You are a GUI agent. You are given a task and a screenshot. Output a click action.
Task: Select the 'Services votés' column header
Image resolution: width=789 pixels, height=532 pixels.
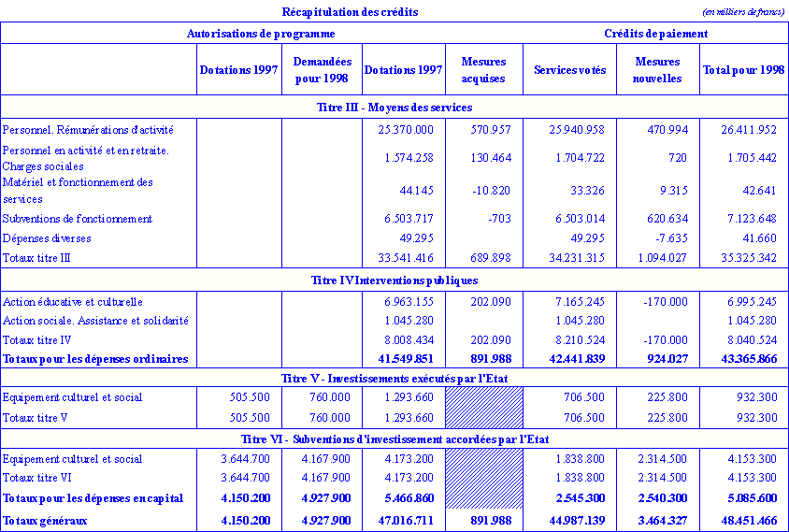[569, 70]
